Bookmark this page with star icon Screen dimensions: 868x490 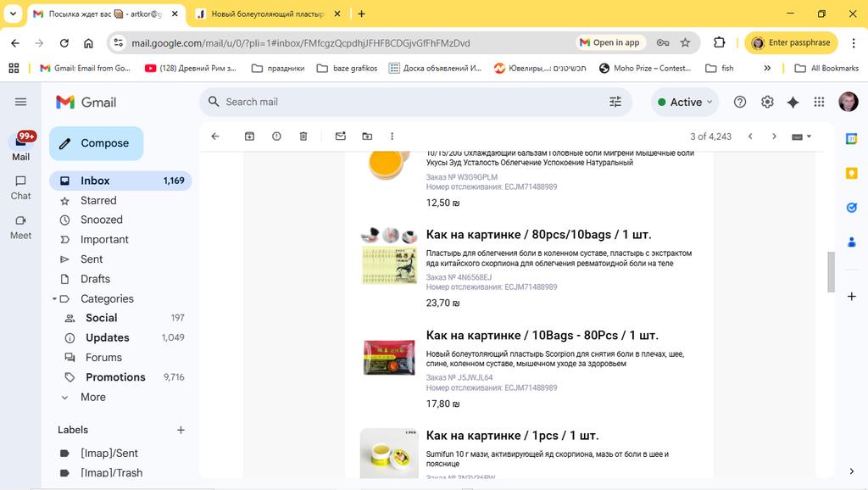(x=685, y=42)
